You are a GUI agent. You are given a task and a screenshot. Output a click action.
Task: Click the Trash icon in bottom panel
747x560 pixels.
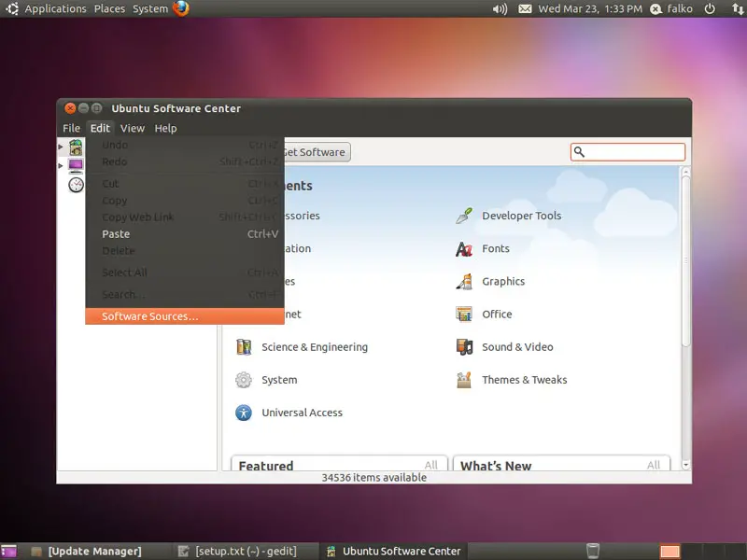tap(593, 551)
